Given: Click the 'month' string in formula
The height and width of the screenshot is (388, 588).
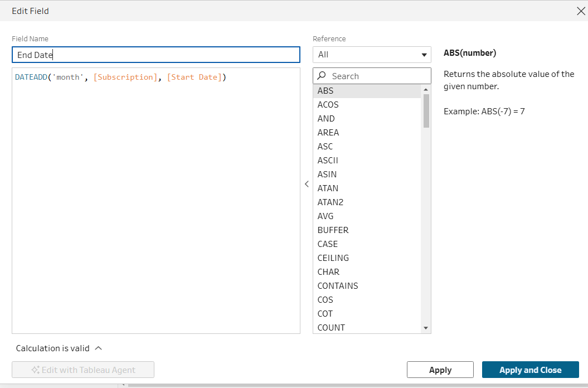Looking at the screenshot, I should pyautogui.click(x=68, y=77).
